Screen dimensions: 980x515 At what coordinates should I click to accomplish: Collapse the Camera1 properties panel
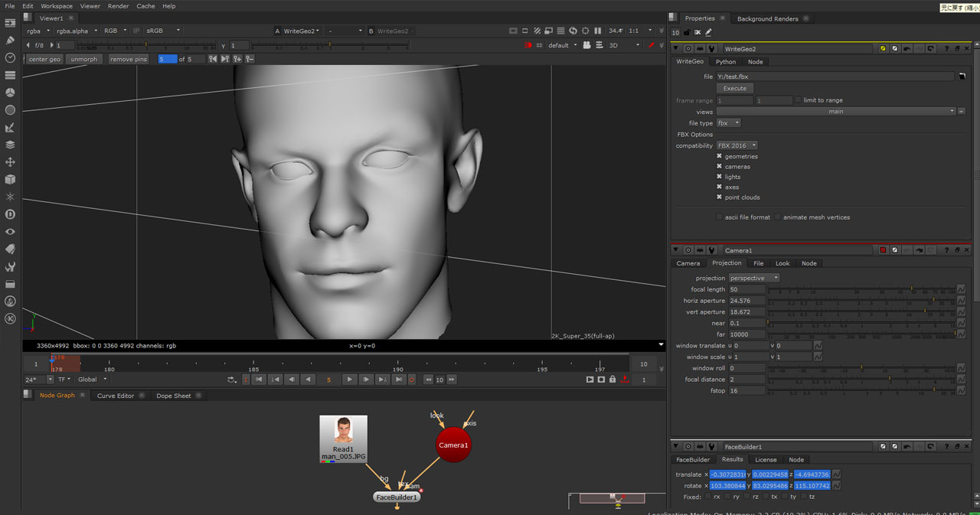[675, 250]
